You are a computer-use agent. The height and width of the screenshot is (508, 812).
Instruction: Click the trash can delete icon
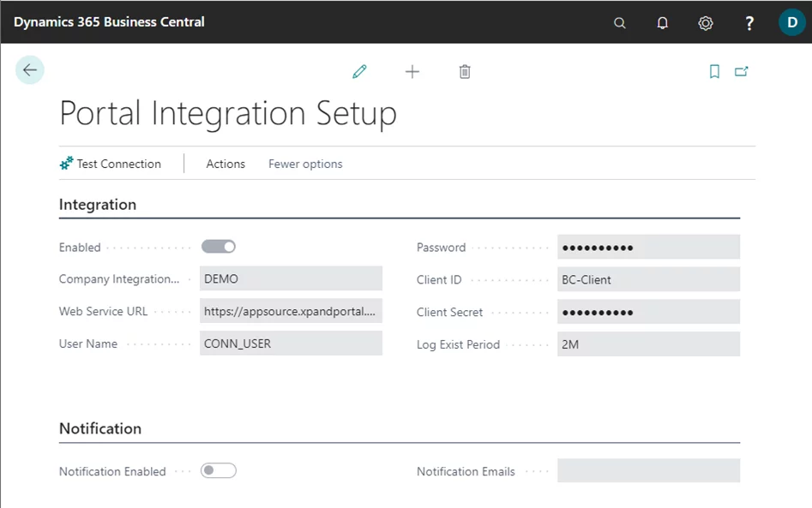(x=465, y=72)
